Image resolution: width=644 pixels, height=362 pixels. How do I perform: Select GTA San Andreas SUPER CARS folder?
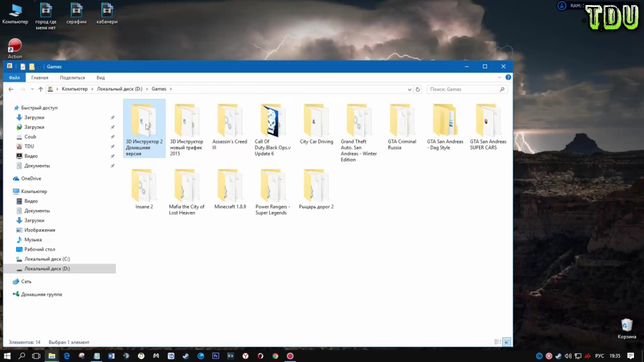[x=488, y=127]
